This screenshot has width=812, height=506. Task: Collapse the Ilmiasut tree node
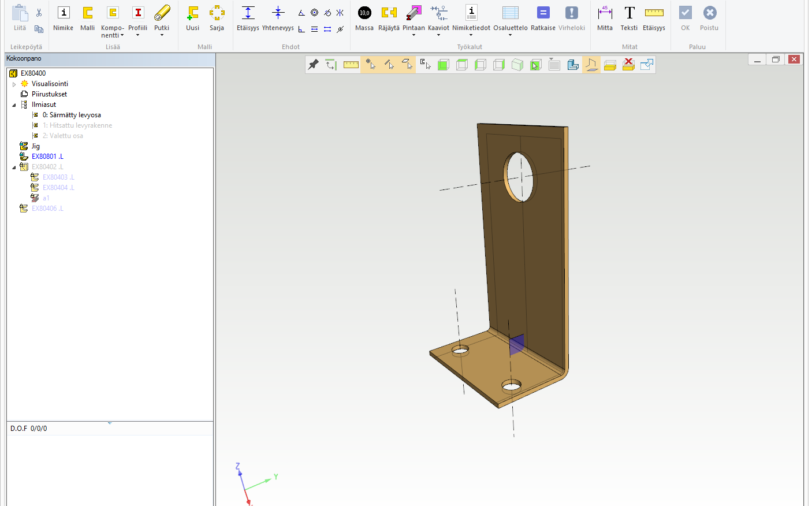14,105
